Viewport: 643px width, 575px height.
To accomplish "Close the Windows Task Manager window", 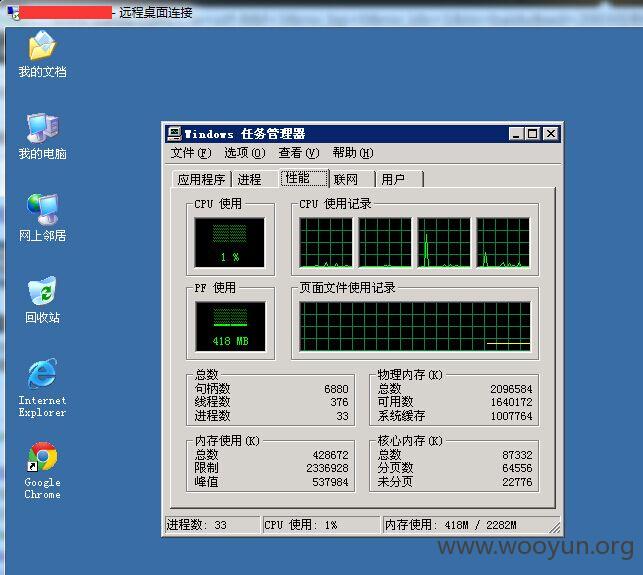I will [x=551, y=134].
